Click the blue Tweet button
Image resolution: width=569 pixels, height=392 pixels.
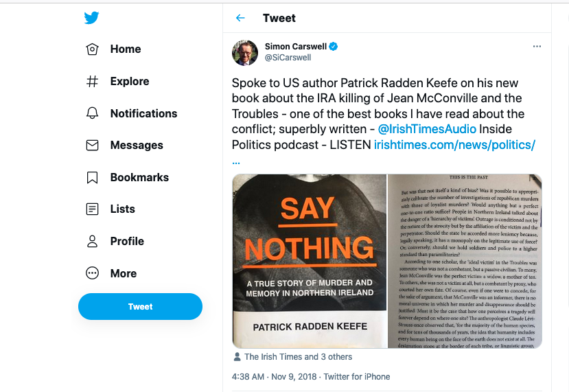[140, 307]
